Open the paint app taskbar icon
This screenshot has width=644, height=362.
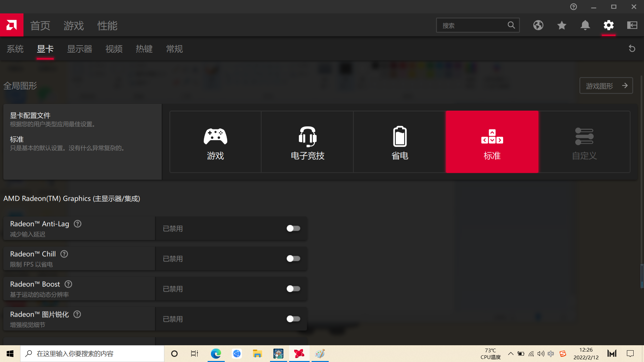(320, 354)
